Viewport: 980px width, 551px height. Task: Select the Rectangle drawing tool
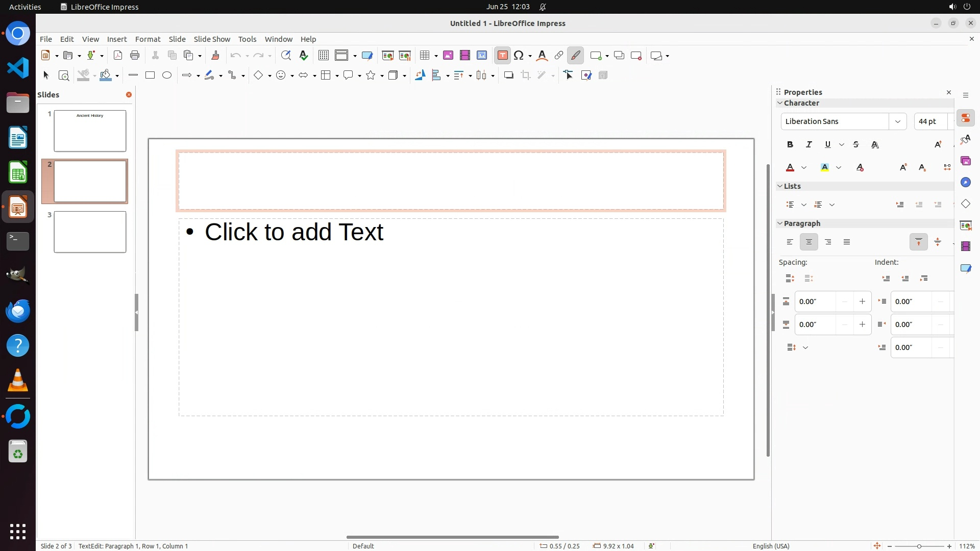point(150,76)
